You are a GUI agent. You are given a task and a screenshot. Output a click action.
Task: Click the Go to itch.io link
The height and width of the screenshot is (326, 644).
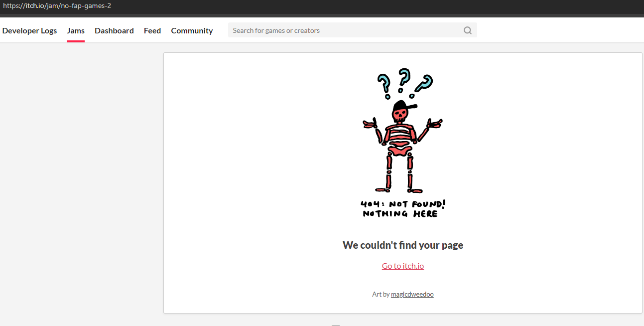click(x=403, y=266)
